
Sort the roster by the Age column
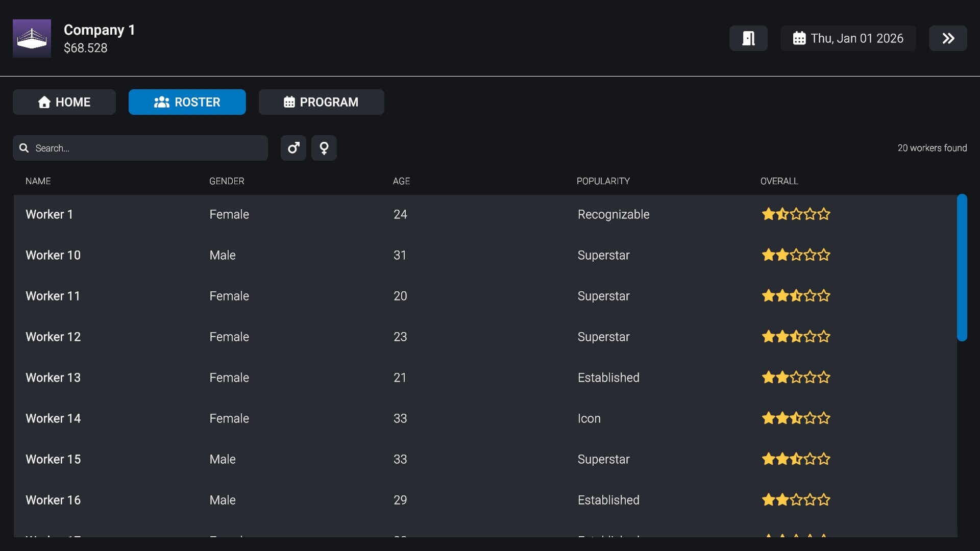click(x=401, y=181)
